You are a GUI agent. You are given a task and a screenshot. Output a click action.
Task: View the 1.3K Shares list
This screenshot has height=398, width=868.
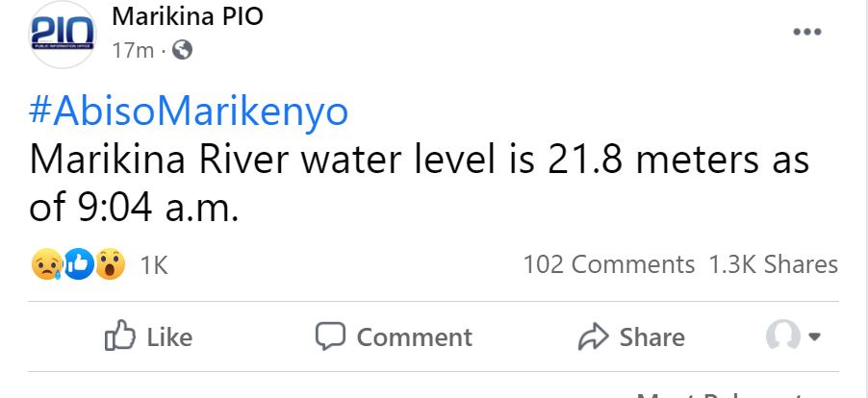pos(773,264)
